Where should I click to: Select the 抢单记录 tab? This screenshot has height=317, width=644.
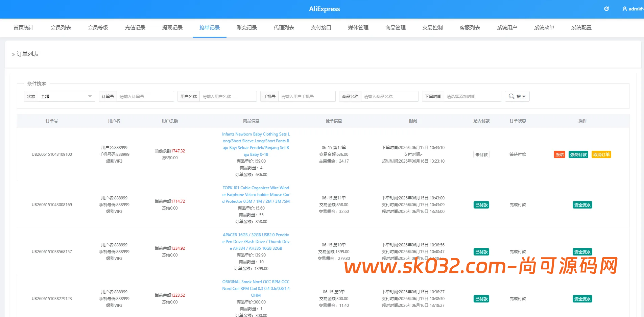click(210, 28)
